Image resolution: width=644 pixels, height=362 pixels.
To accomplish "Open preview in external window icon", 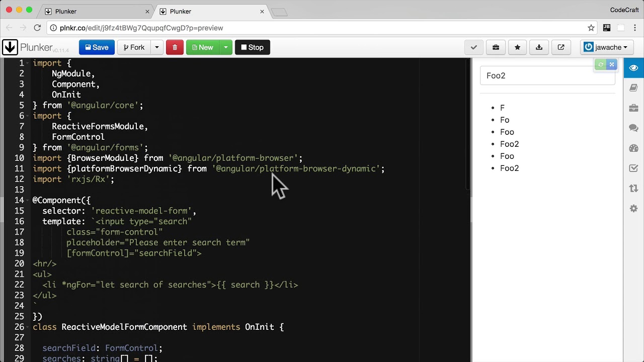I will (561, 47).
